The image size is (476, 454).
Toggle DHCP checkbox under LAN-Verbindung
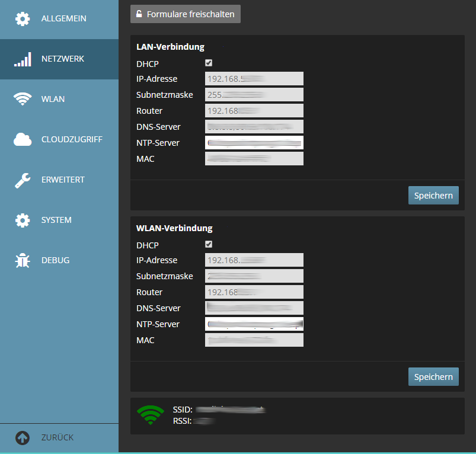click(209, 63)
